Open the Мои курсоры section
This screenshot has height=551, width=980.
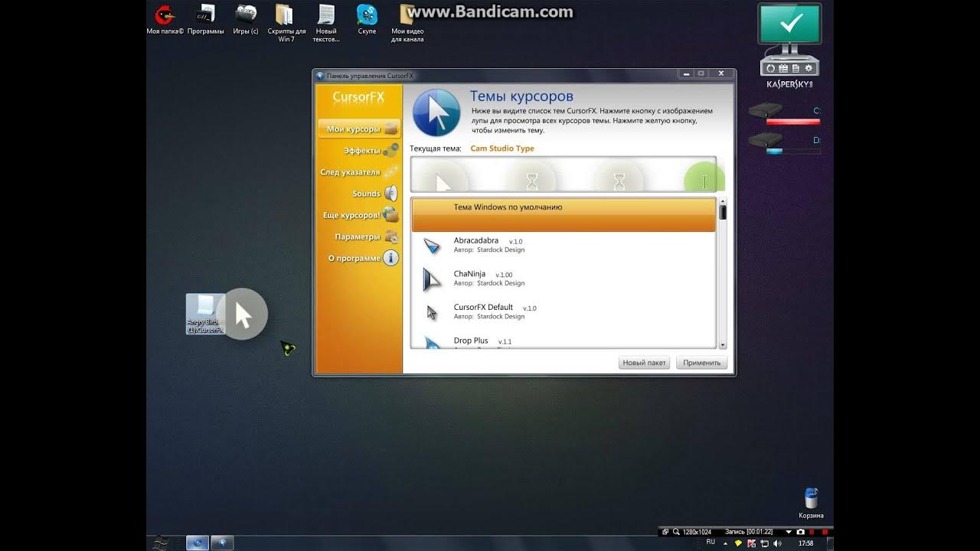(x=358, y=129)
